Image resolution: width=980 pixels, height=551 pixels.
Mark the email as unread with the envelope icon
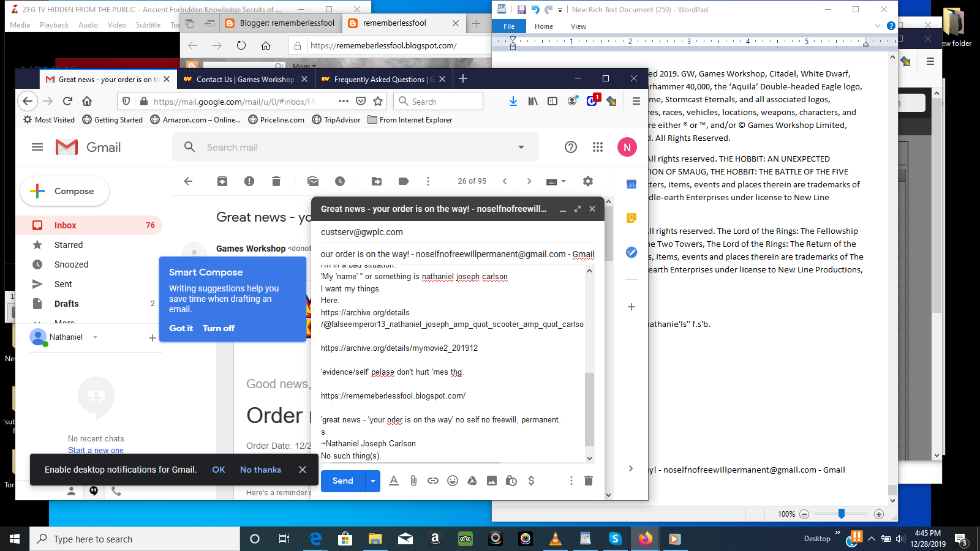click(x=313, y=181)
